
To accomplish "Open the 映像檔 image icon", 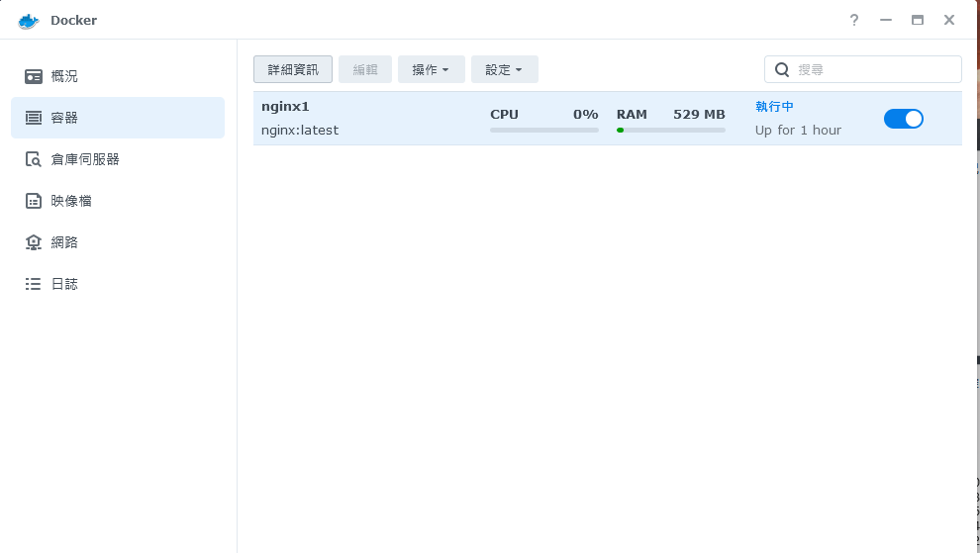I will 33,201.
